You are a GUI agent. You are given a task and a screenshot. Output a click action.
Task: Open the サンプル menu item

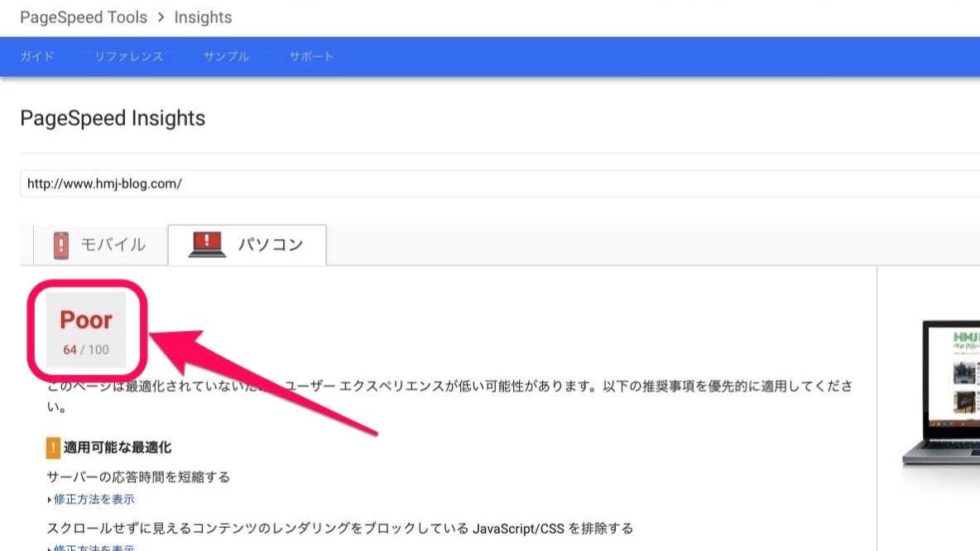click(x=226, y=56)
